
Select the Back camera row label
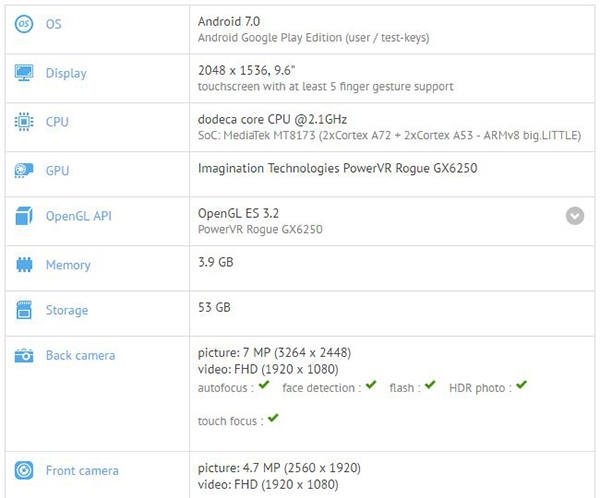coord(80,355)
